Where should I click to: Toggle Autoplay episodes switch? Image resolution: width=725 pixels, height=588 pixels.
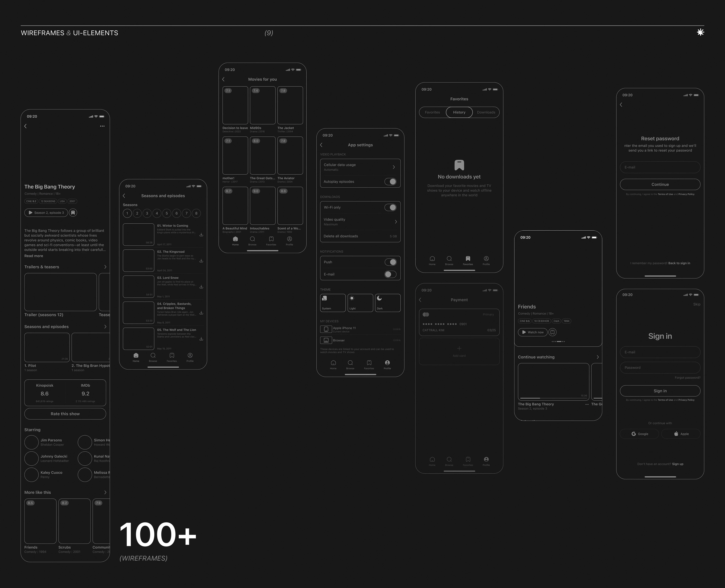pos(390,182)
